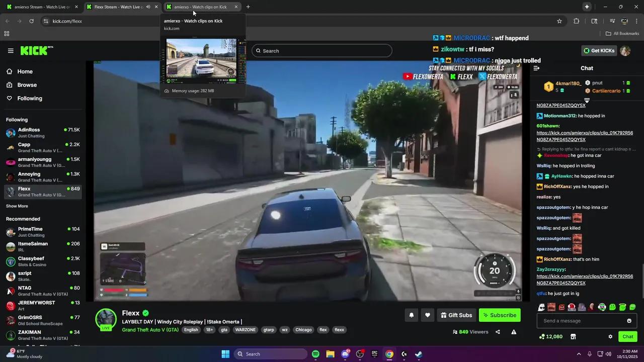Click the Kick logo

(37, 50)
